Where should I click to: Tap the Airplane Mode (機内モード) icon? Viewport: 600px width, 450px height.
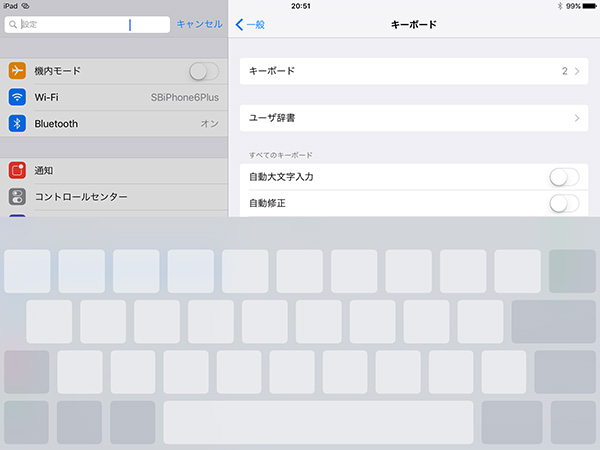coord(17,71)
